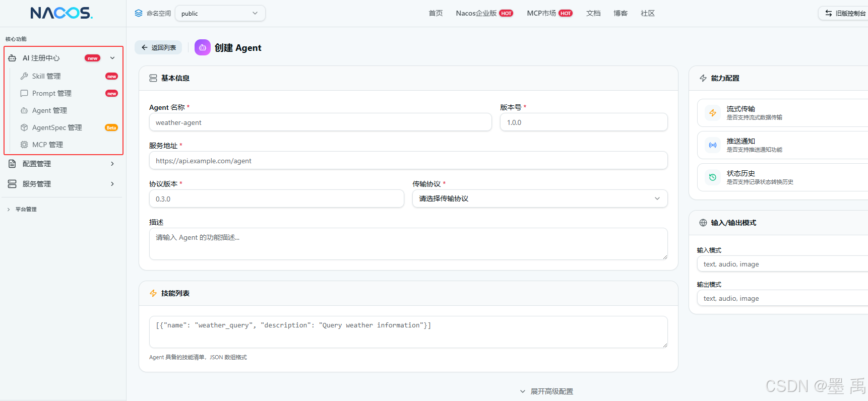Viewport: 868px width, 401px height.
Task: Click the HOT badge beside MCP市场
Action: tap(566, 14)
